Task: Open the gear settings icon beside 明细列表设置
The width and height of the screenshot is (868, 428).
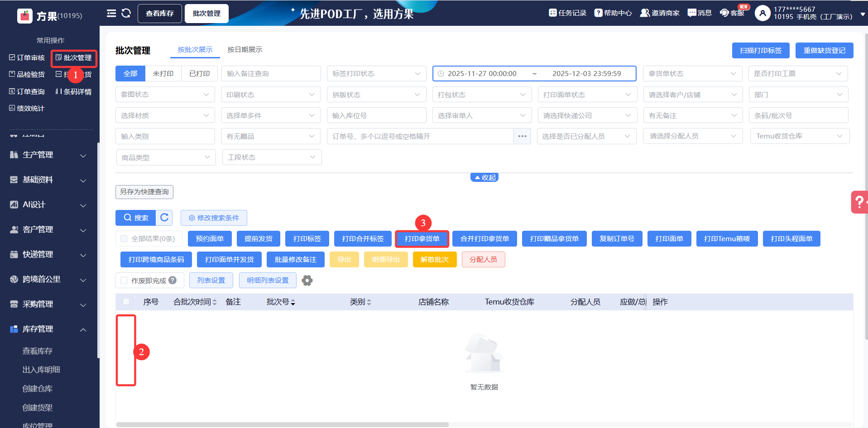Action: [307, 281]
